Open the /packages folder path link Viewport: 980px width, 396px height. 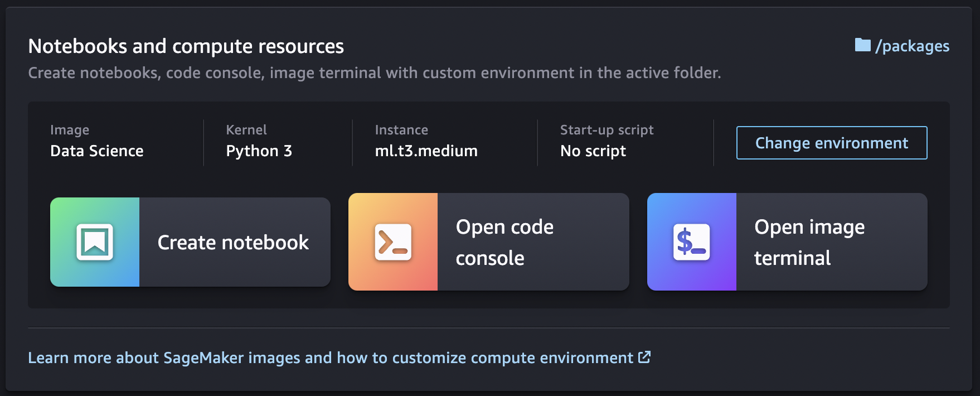click(x=912, y=46)
